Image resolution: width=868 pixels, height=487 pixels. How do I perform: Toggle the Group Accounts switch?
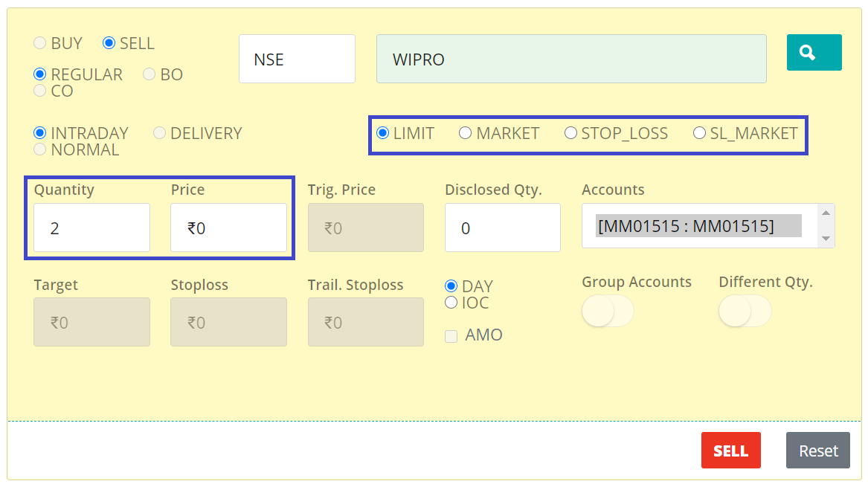[607, 311]
